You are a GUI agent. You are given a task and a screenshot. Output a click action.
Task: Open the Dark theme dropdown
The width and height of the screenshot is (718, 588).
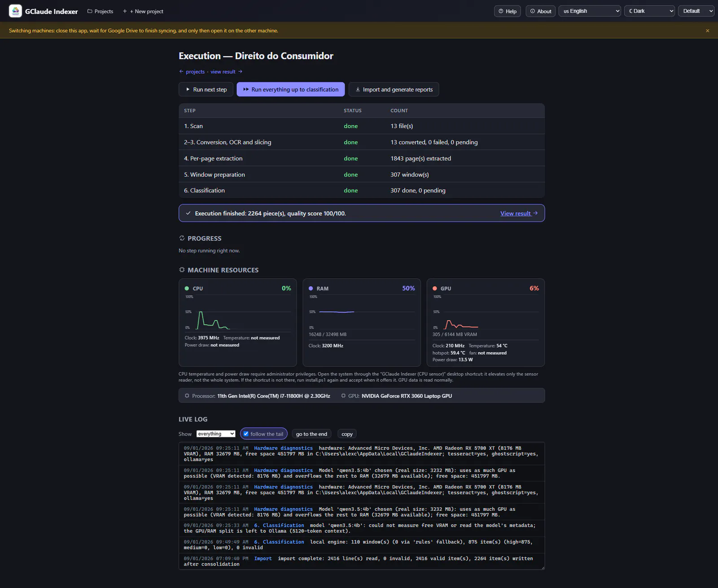(650, 11)
